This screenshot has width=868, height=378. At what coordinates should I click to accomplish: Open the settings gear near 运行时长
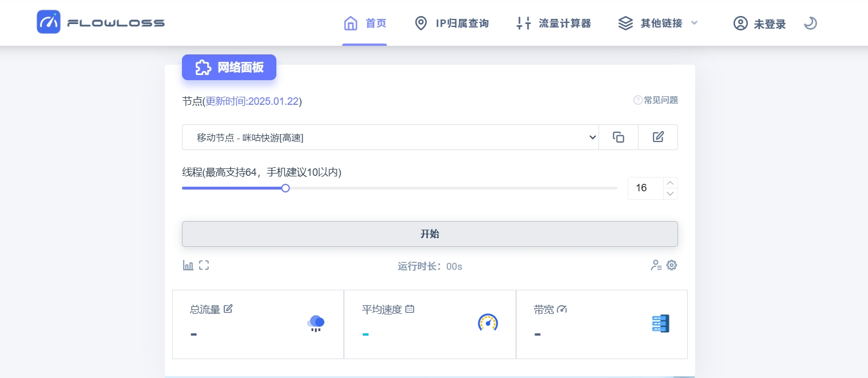[x=672, y=265]
